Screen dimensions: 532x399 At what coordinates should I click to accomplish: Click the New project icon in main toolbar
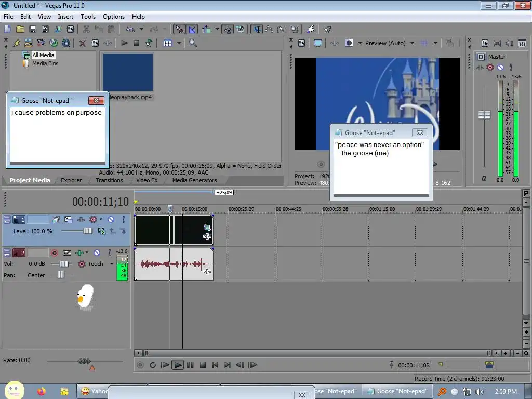[7, 30]
